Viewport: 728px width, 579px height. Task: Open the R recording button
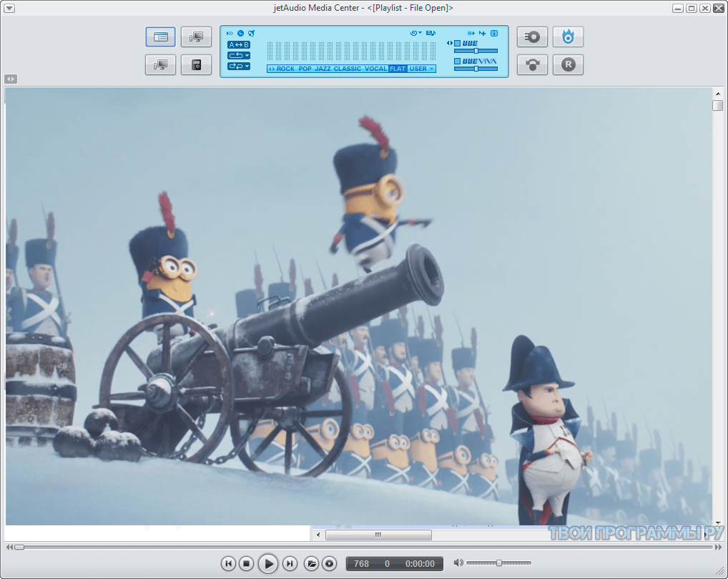click(568, 64)
